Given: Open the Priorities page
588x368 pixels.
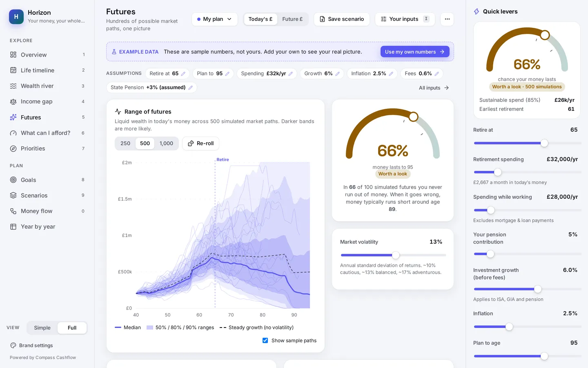Looking at the screenshot, I should [47, 148].
